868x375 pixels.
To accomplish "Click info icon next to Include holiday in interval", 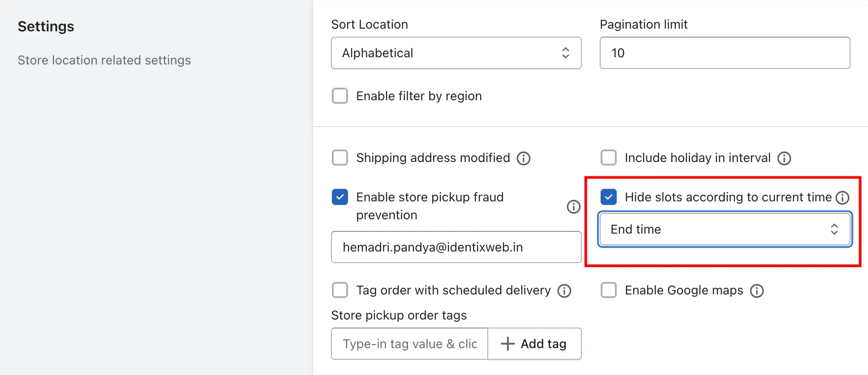I will (784, 158).
